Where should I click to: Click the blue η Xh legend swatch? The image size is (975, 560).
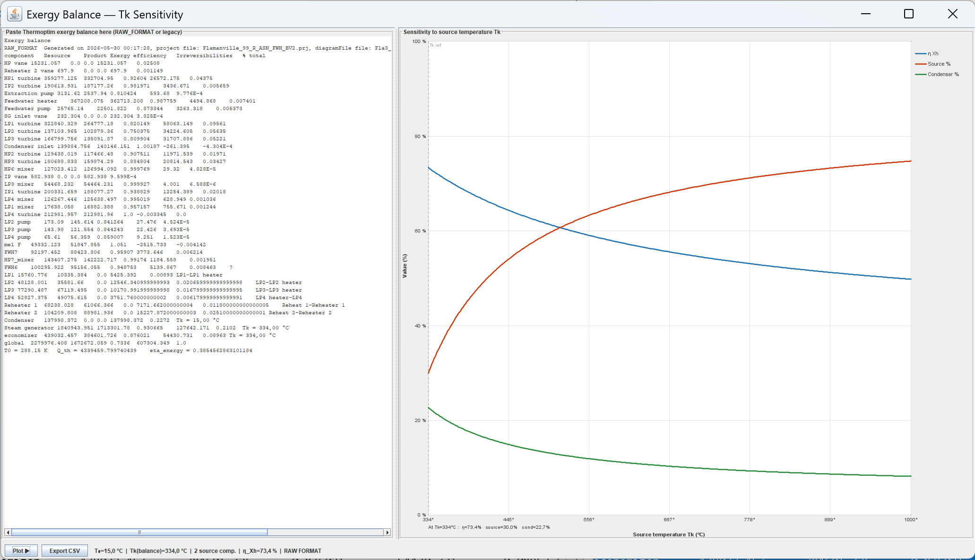920,54
